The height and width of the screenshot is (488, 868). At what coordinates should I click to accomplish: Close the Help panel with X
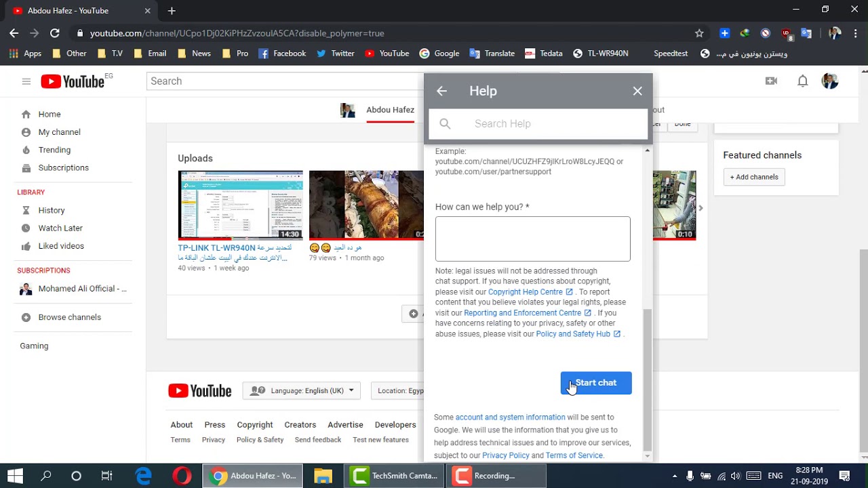637,91
